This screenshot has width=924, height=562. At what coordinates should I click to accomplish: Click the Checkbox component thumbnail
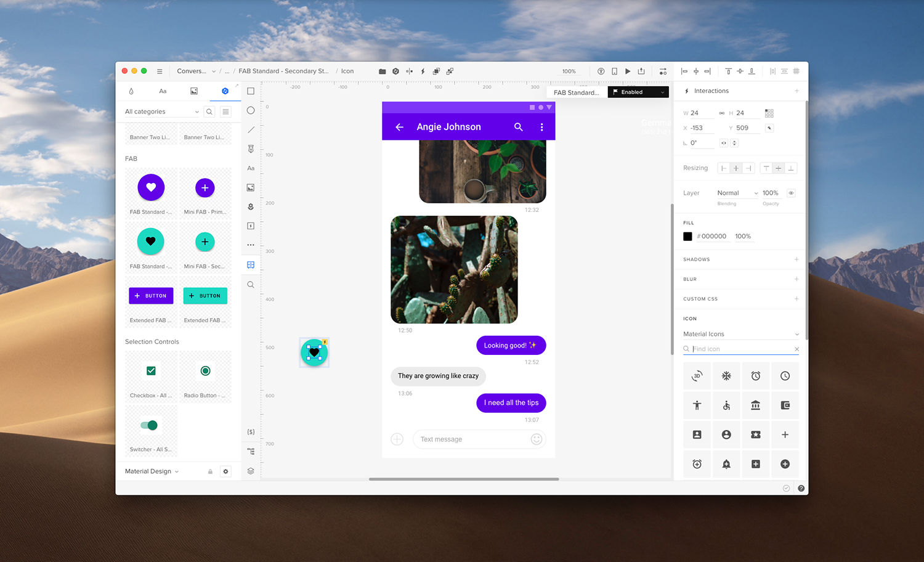[x=151, y=371]
